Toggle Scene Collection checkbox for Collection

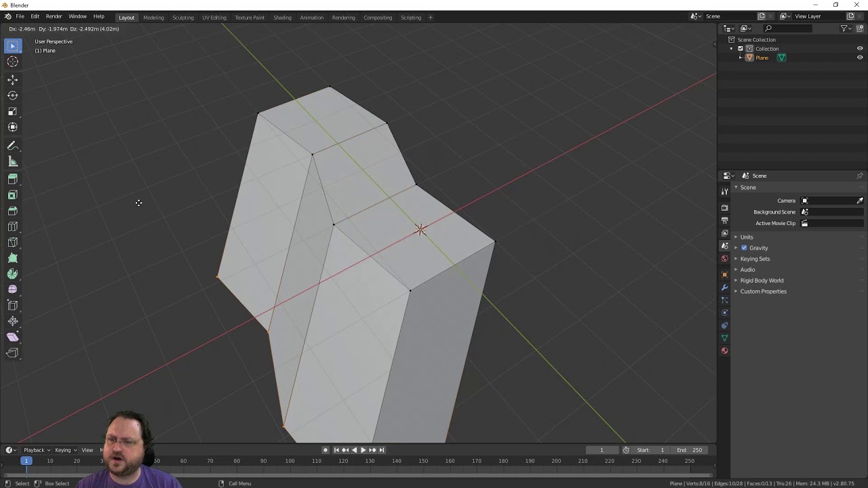click(x=741, y=49)
